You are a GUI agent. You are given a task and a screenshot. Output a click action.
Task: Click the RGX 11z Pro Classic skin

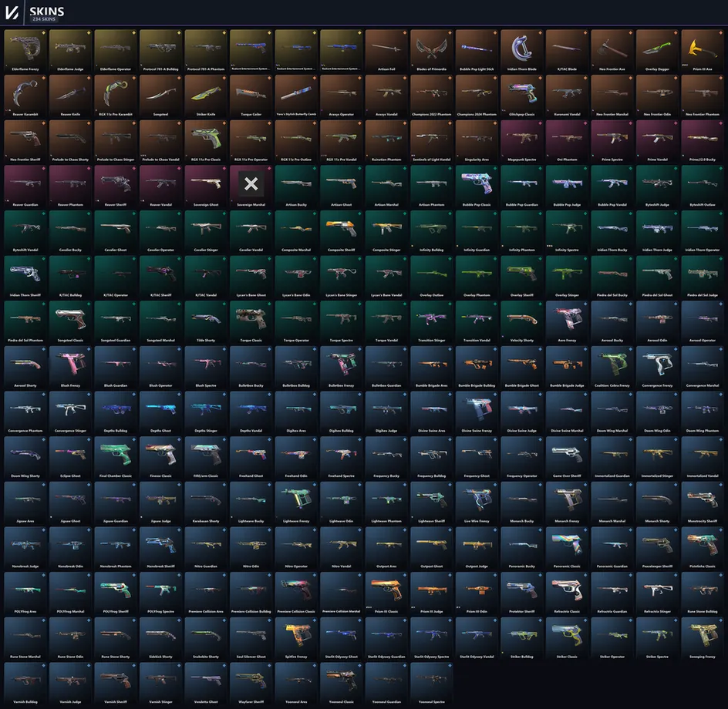click(x=206, y=142)
